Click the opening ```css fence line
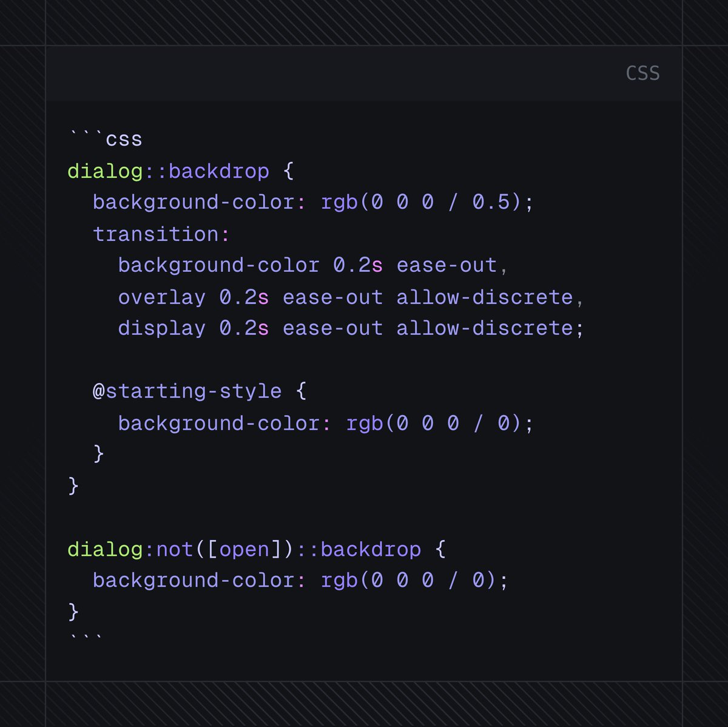The height and width of the screenshot is (727, 728). pos(106,139)
